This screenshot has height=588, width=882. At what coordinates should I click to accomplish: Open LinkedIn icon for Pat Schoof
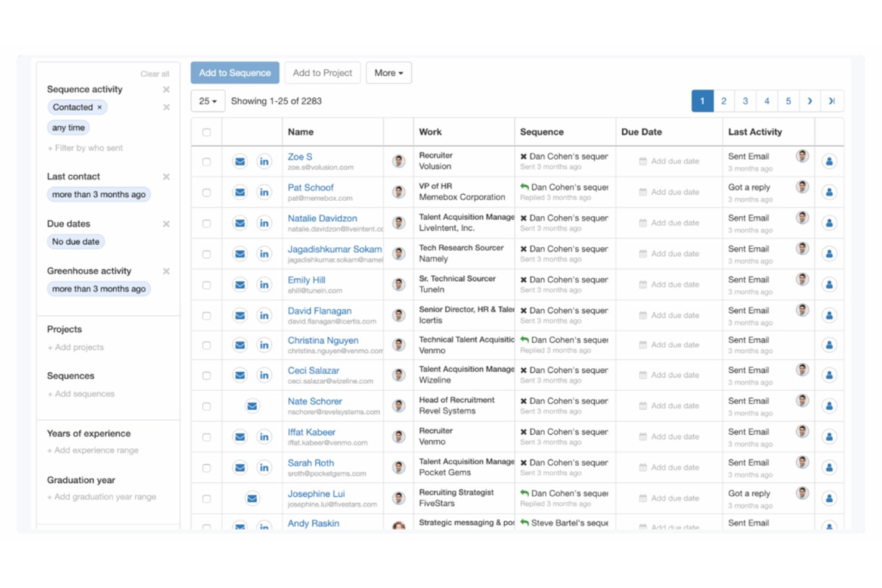coord(264,192)
